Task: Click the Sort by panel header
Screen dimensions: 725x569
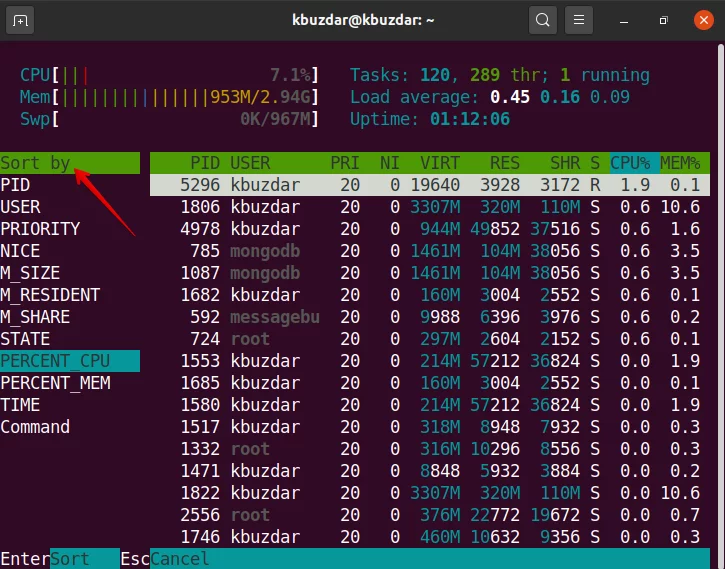Action: 70,163
